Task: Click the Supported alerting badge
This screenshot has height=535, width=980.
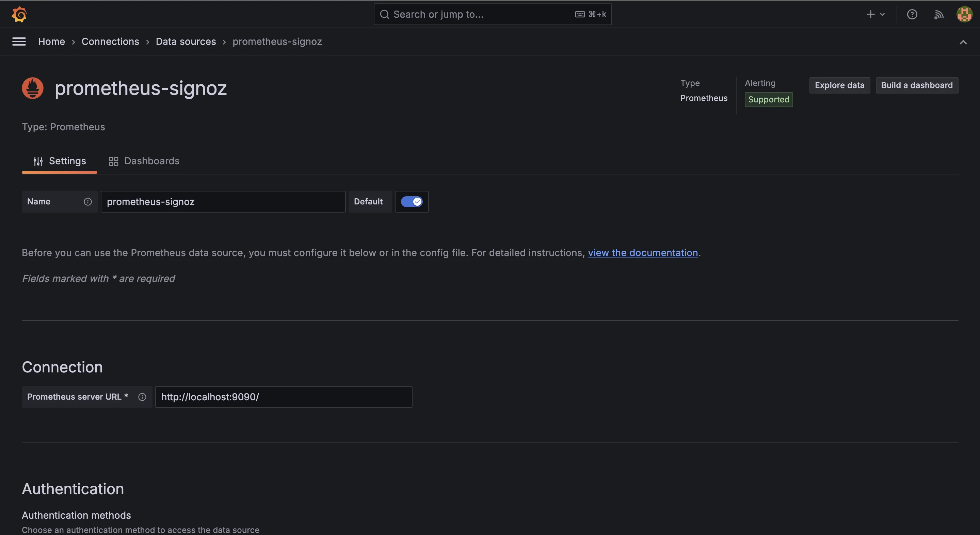Action: [x=769, y=100]
